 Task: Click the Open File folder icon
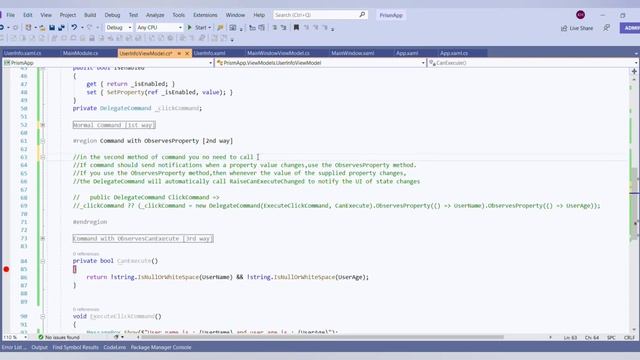[42, 28]
